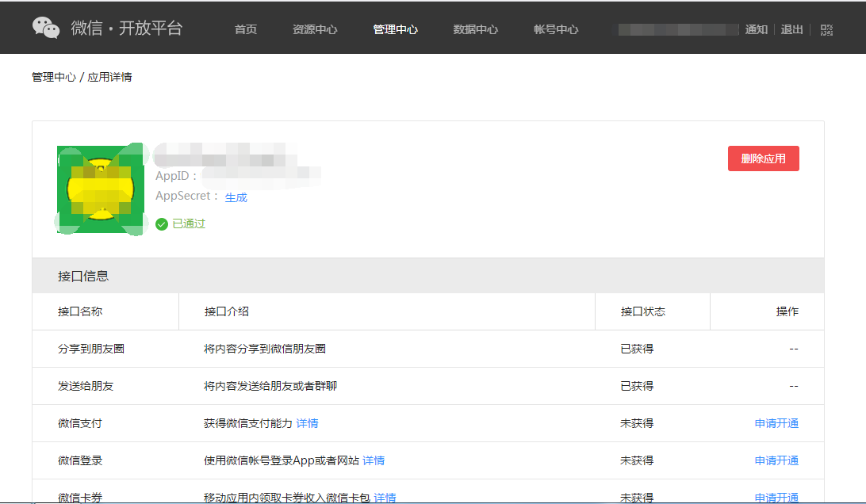Open 详情 link for 微信支付
This screenshot has height=504, width=866.
(307, 423)
